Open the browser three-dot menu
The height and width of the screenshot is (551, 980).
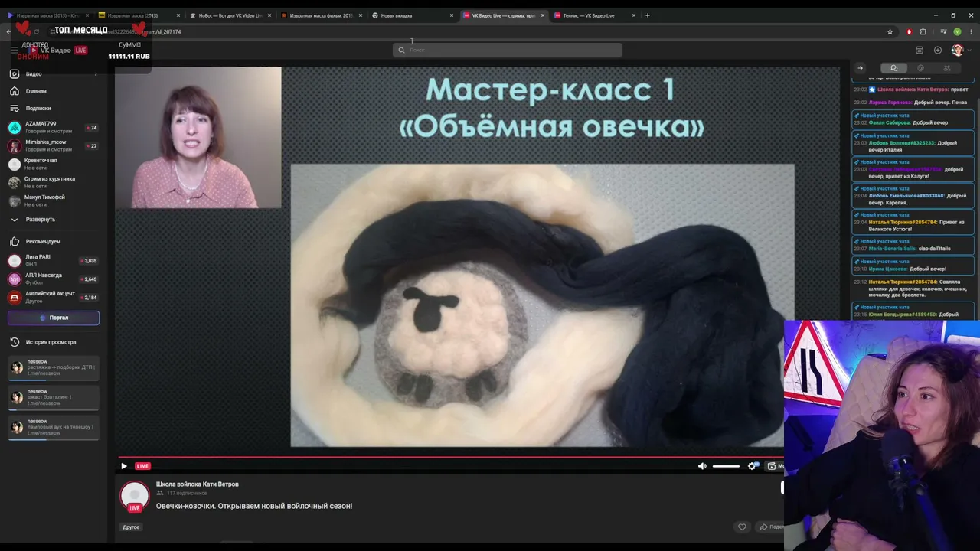(x=972, y=32)
